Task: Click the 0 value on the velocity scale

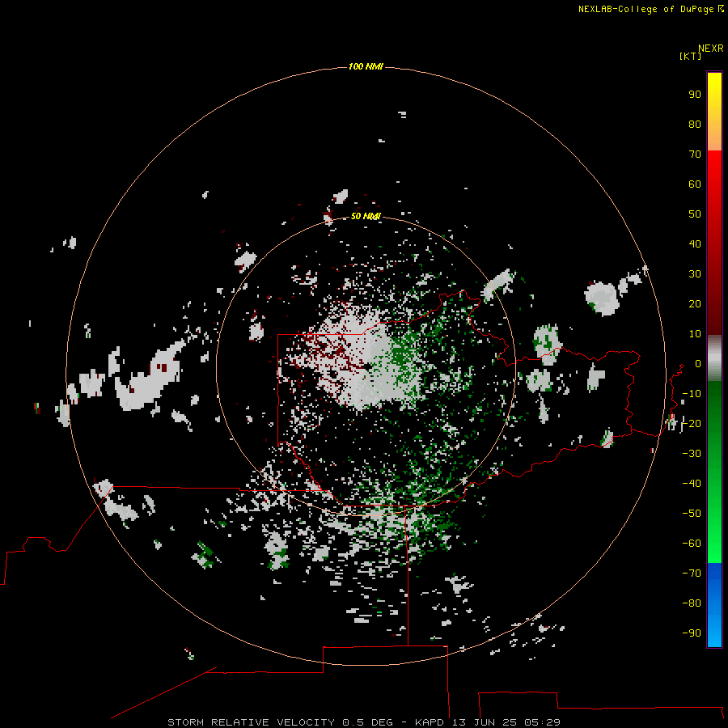Action: coord(698,363)
